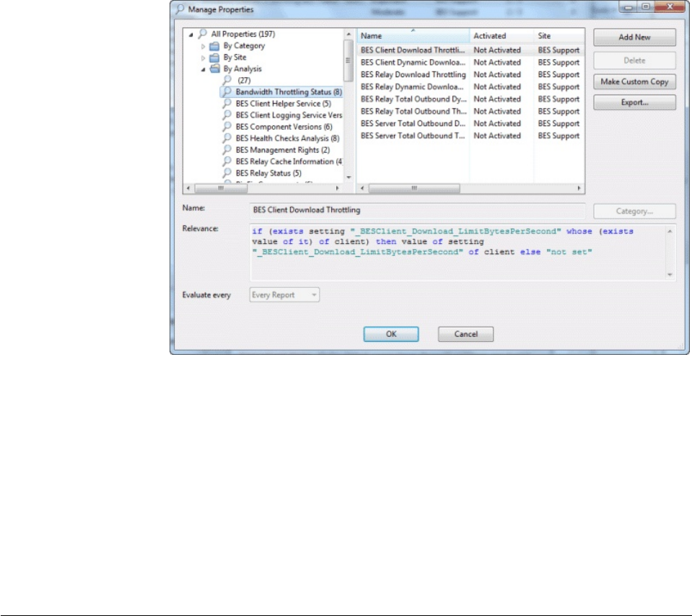Expand the By Category tree node

[203, 46]
